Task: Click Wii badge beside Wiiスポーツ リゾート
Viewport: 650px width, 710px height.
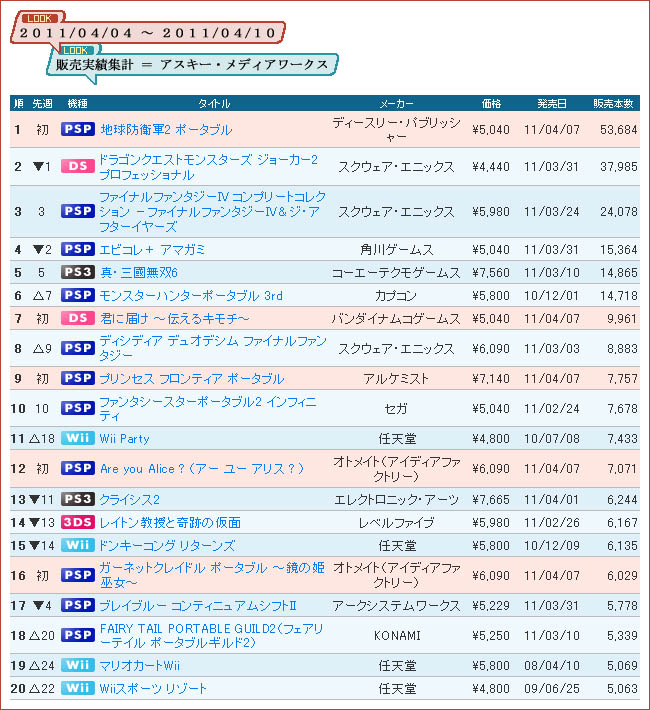Action: click(x=78, y=688)
